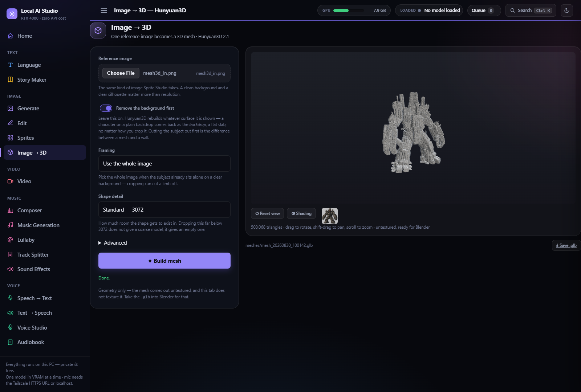Open the Framing dropdown
Image resolution: width=581 pixels, height=392 pixels.
(x=164, y=164)
